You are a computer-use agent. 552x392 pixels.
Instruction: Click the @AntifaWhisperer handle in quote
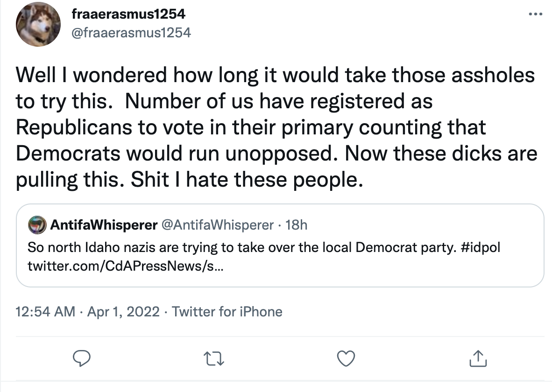point(217,225)
